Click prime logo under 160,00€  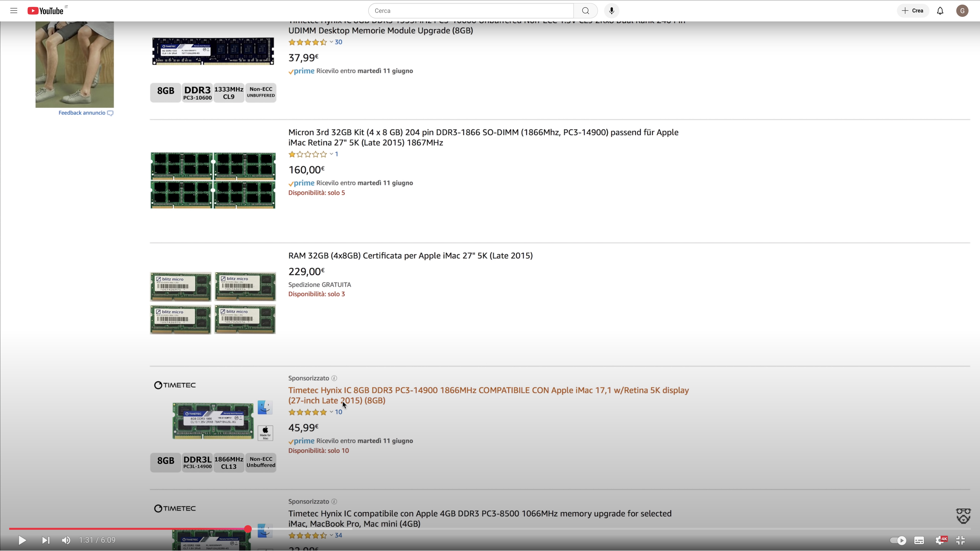[301, 183]
